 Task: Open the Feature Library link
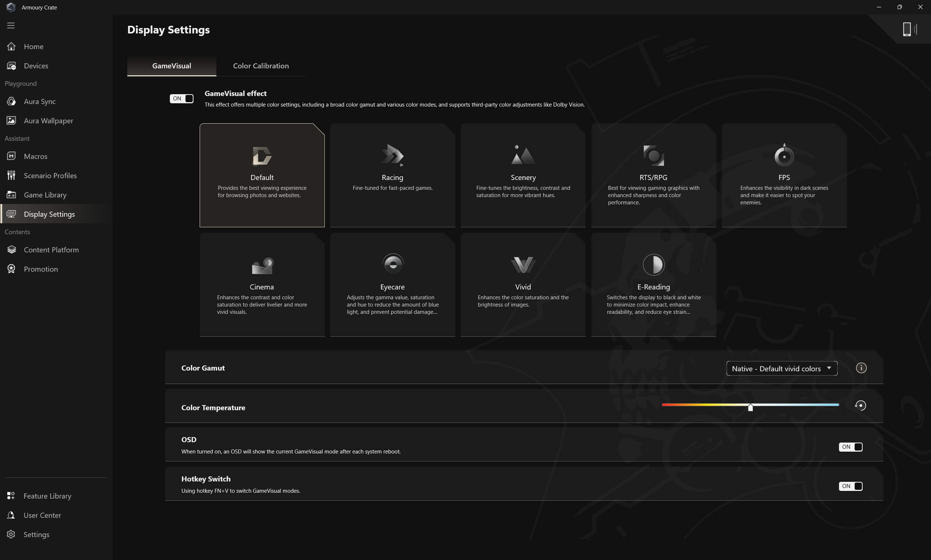pos(47,496)
